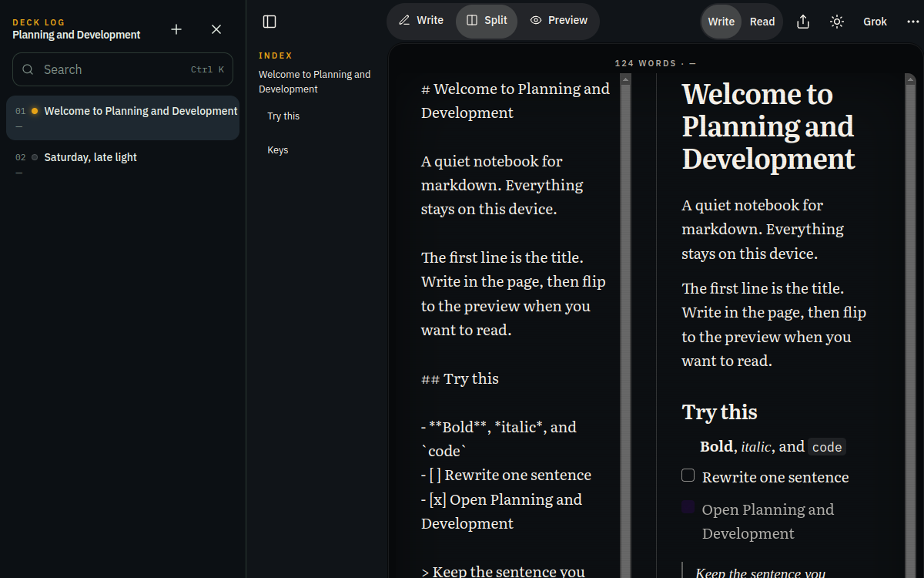Check the Rewrite one sentence checkbox
924x578 pixels.
tap(688, 476)
